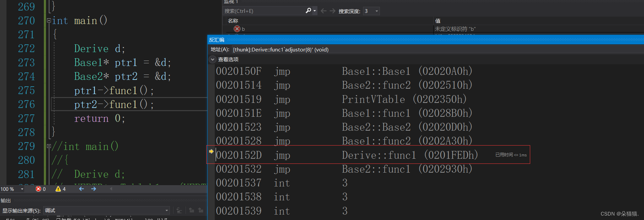Click the watch search magnifier icon
The image size is (644, 220).
coord(308,11)
